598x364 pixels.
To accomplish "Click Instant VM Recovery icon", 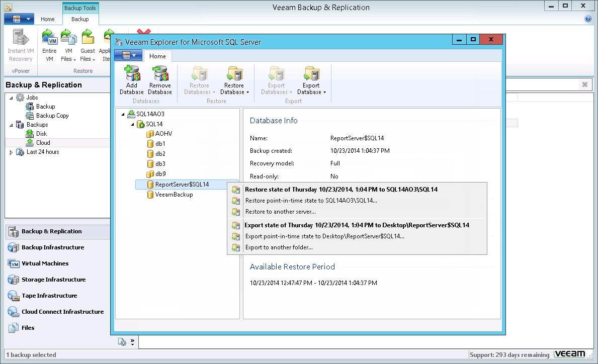I will [21, 37].
